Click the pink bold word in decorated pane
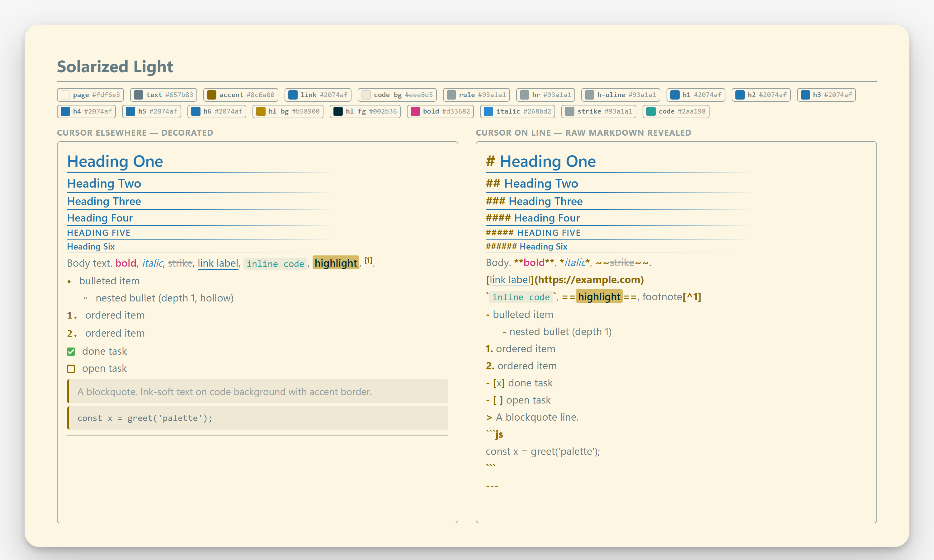Viewport: 934px width, 560px height. pyautogui.click(x=126, y=263)
